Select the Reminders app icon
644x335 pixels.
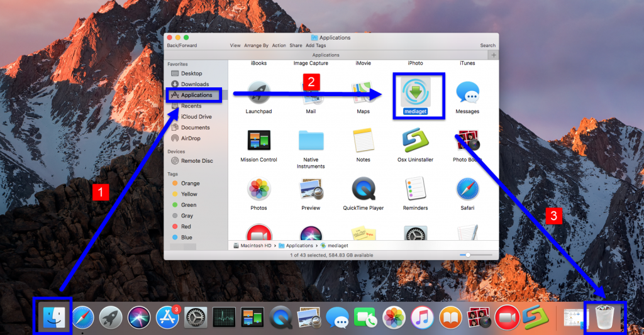[415, 189]
